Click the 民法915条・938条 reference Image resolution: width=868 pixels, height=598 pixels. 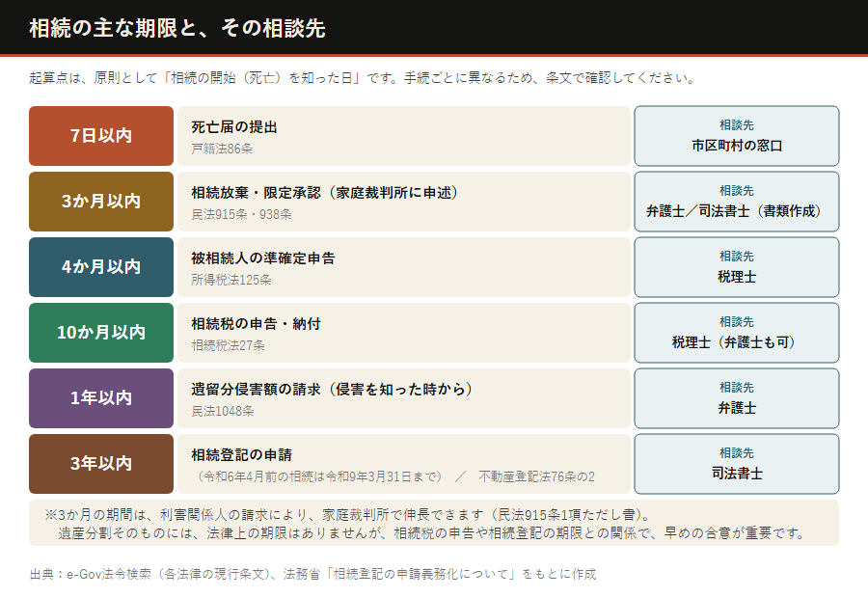click(241, 214)
